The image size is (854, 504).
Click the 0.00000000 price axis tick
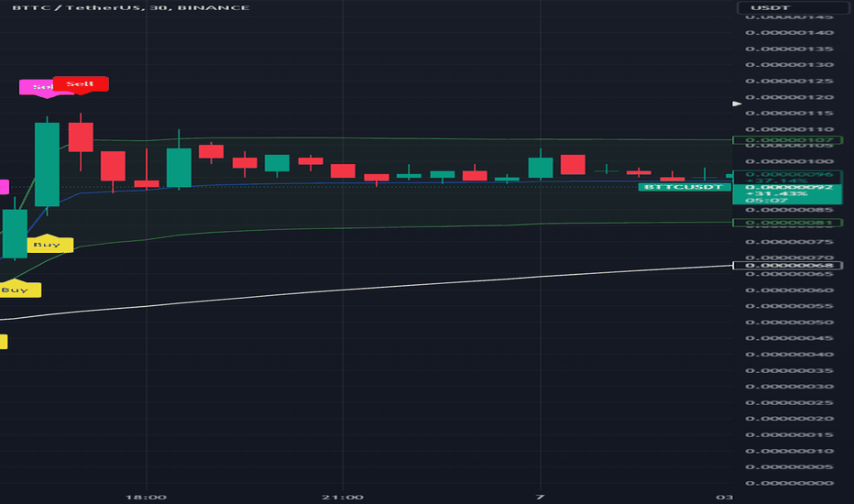coord(789,483)
